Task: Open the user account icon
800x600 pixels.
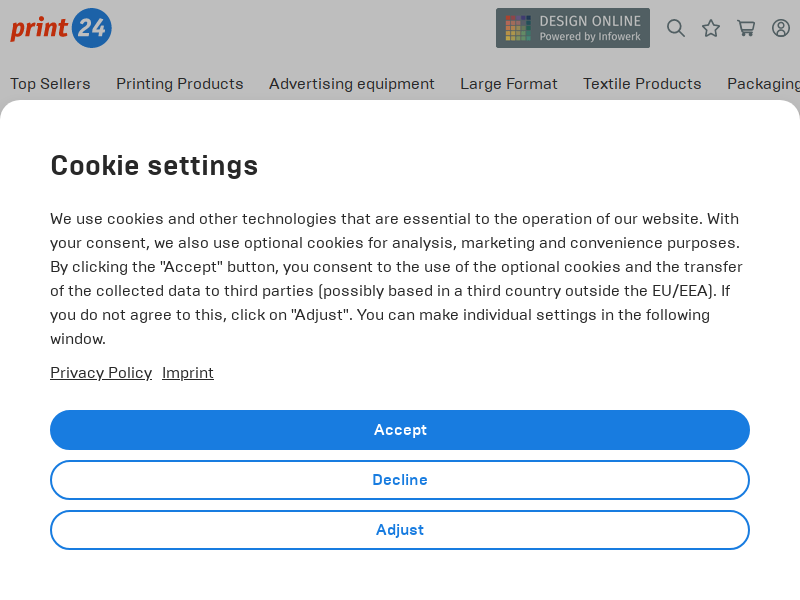Action: coord(781,28)
